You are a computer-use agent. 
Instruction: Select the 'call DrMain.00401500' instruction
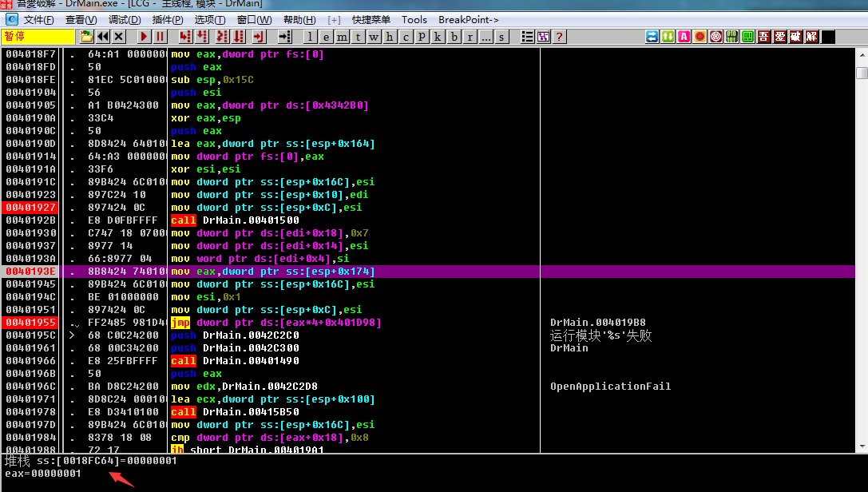pos(236,220)
